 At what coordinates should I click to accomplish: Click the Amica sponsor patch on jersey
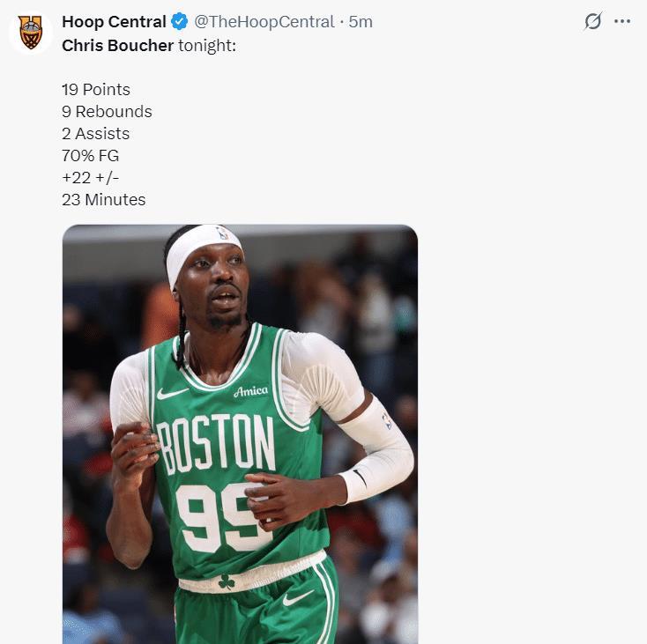[251, 390]
